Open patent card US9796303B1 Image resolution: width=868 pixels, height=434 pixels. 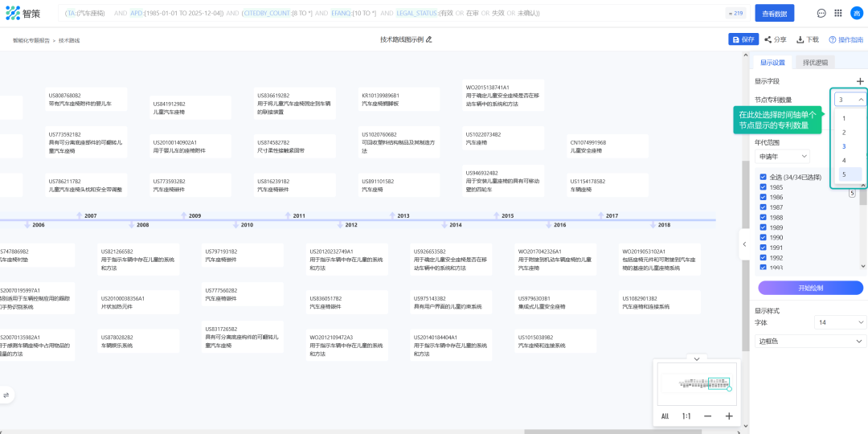tap(555, 302)
